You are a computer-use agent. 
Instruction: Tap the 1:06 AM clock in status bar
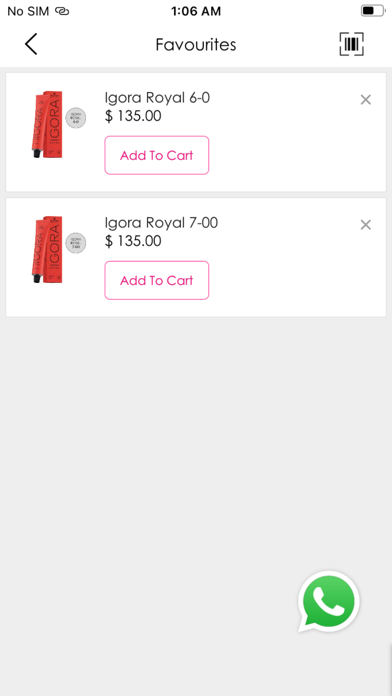(x=196, y=11)
